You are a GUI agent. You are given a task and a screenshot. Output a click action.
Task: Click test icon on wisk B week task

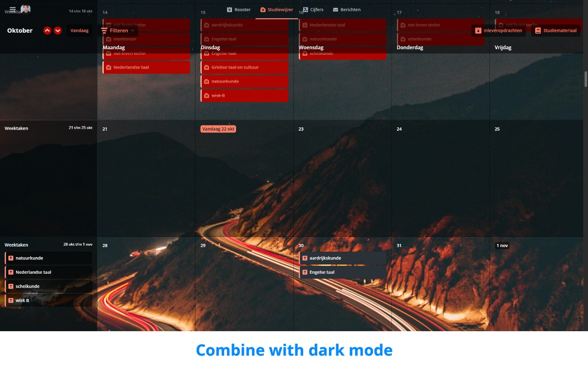pyautogui.click(x=11, y=300)
